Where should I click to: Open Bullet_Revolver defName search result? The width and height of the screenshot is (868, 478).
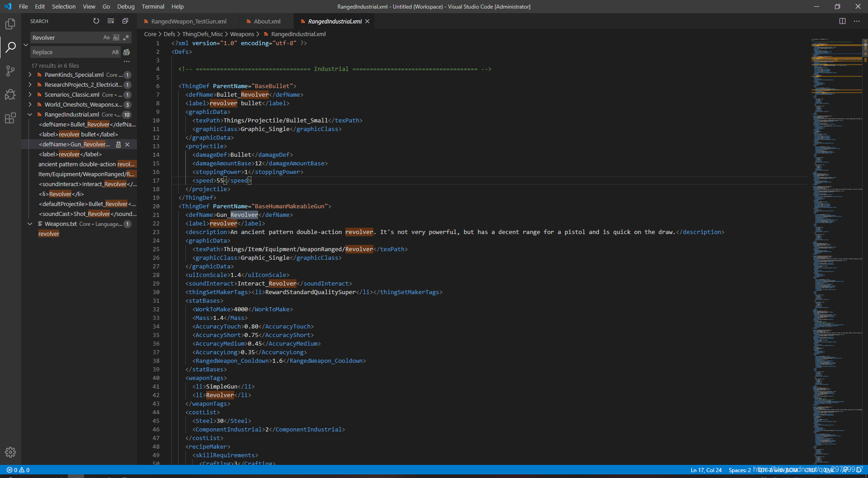point(87,125)
